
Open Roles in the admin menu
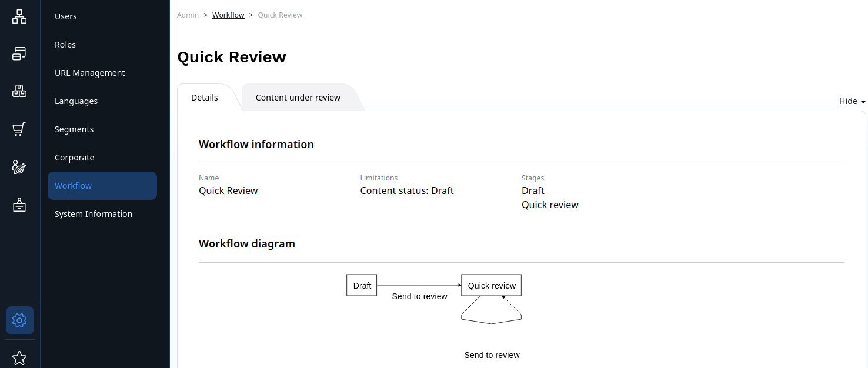click(x=102, y=45)
